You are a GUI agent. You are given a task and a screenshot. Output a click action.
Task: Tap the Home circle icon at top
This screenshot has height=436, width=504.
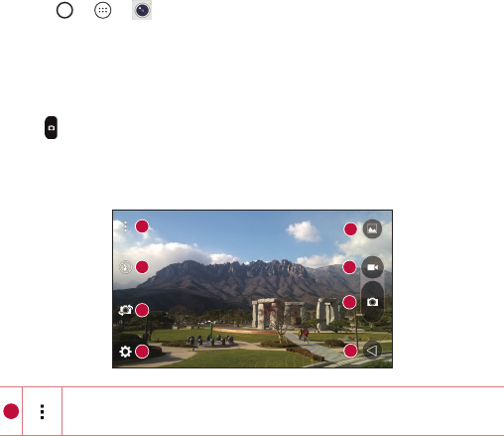point(64,10)
